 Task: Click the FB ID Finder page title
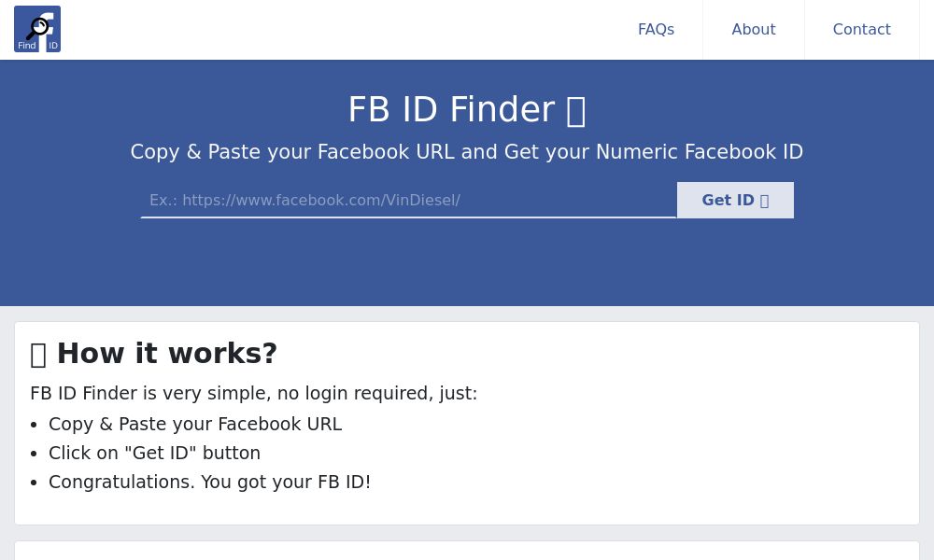point(451,109)
